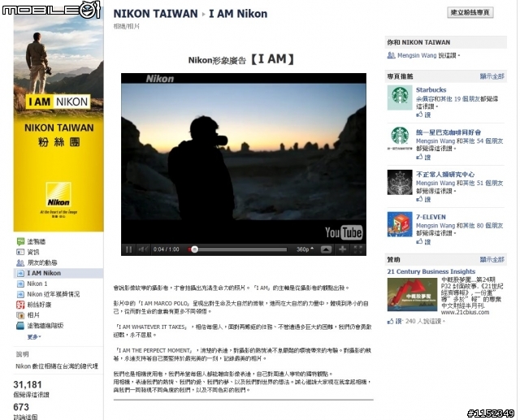This screenshot has height=420, width=520.
Task: Click the Nikon logo in the sidebar banner
Action: (58, 195)
